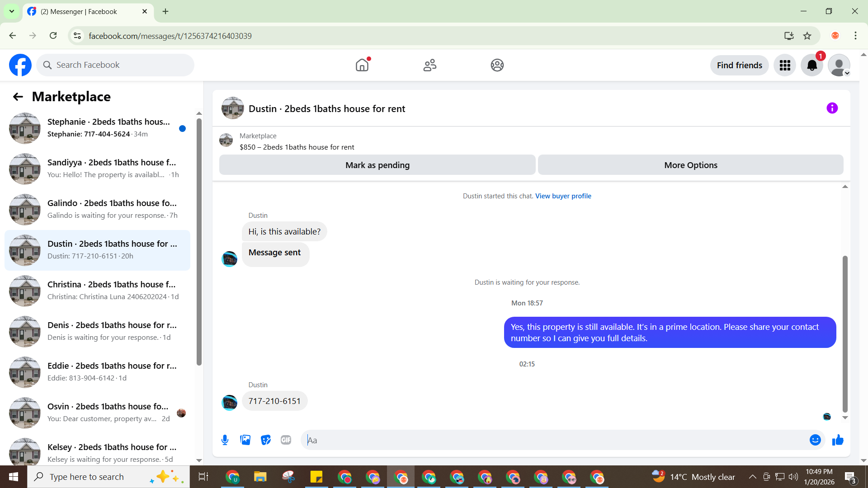Open the Friends icon in top navigation

429,65
